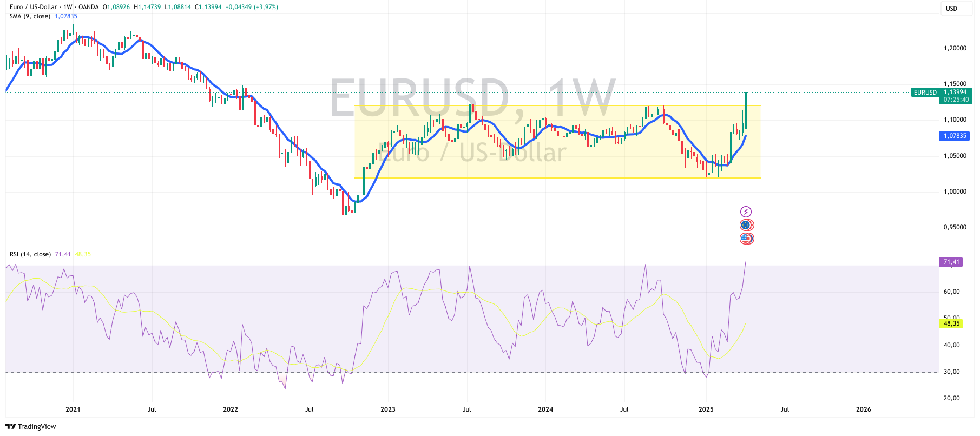980x436 pixels.
Task: Click the 0,95000 price axis label
Action: tap(955, 227)
